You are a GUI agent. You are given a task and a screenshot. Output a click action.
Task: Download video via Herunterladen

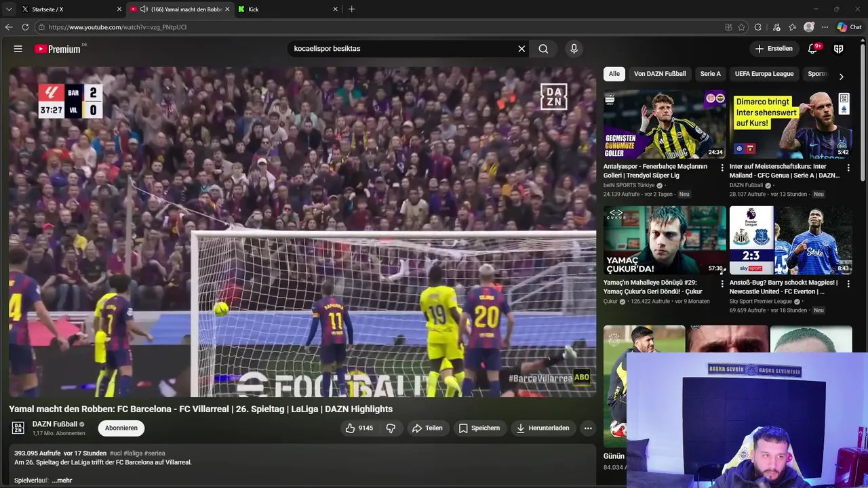coord(542,428)
